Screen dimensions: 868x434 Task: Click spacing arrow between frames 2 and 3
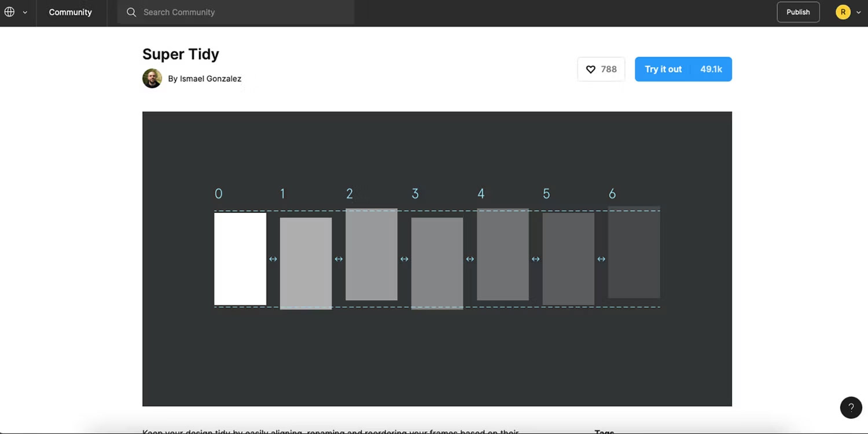point(404,259)
